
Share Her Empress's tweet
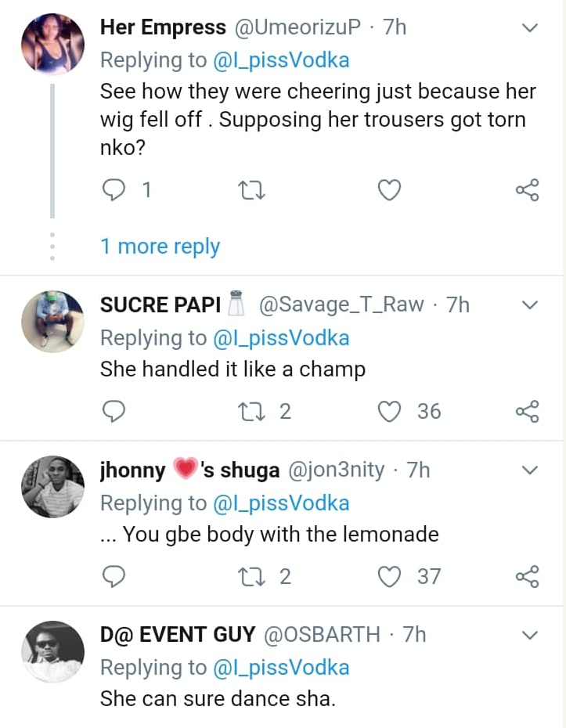coord(528,189)
